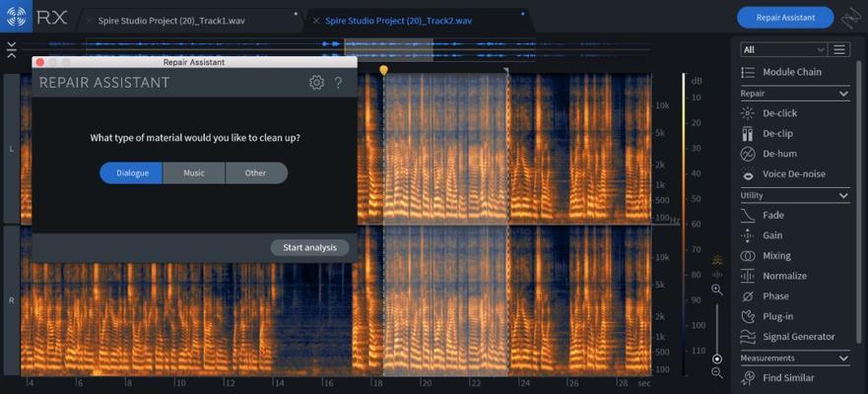Image resolution: width=868 pixels, height=394 pixels.
Task: Toggle the R channel selector
Action: pos(11,301)
